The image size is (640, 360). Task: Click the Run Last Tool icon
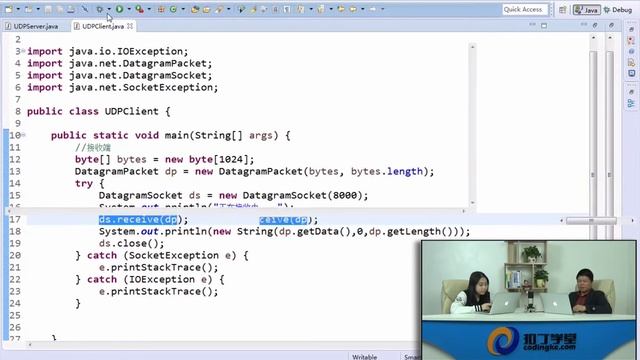[139, 9]
